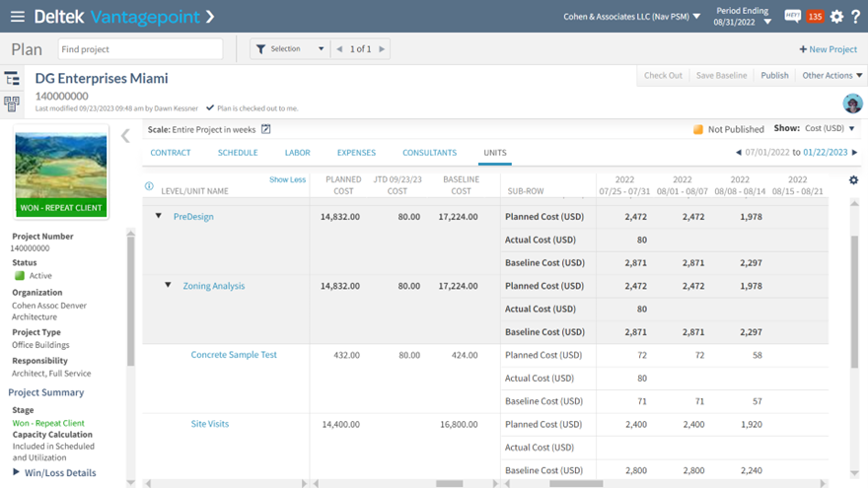The image size is (868, 488).
Task: Open Other Actions dropdown menu
Action: [x=832, y=76]
